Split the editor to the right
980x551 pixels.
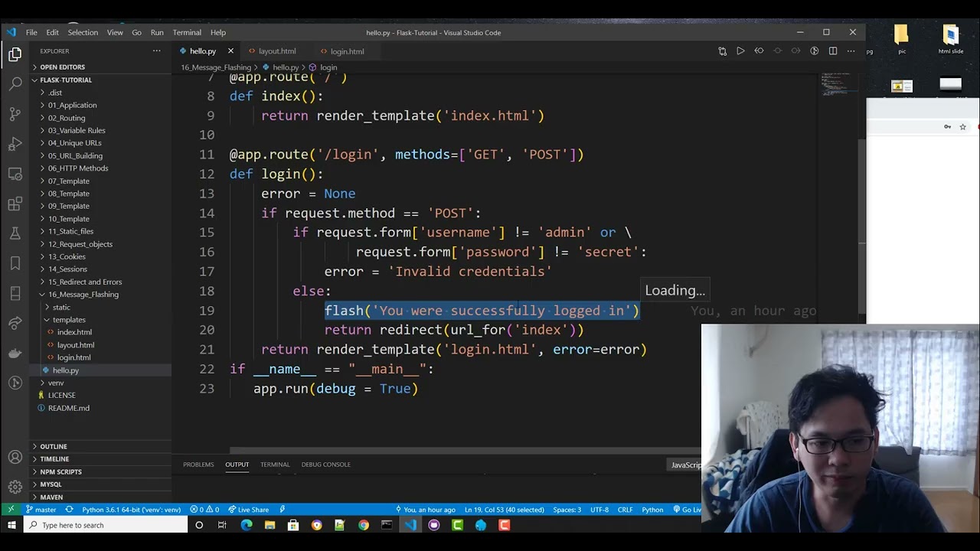click(833, 51)
